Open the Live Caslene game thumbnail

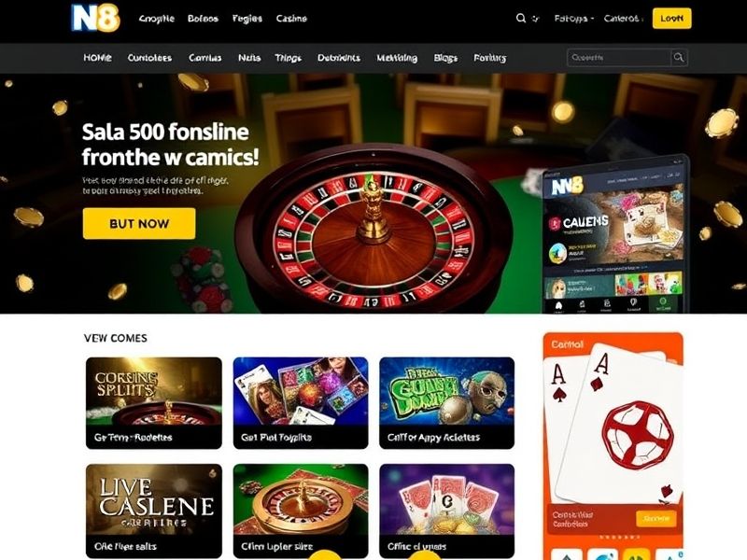(154, 511)
